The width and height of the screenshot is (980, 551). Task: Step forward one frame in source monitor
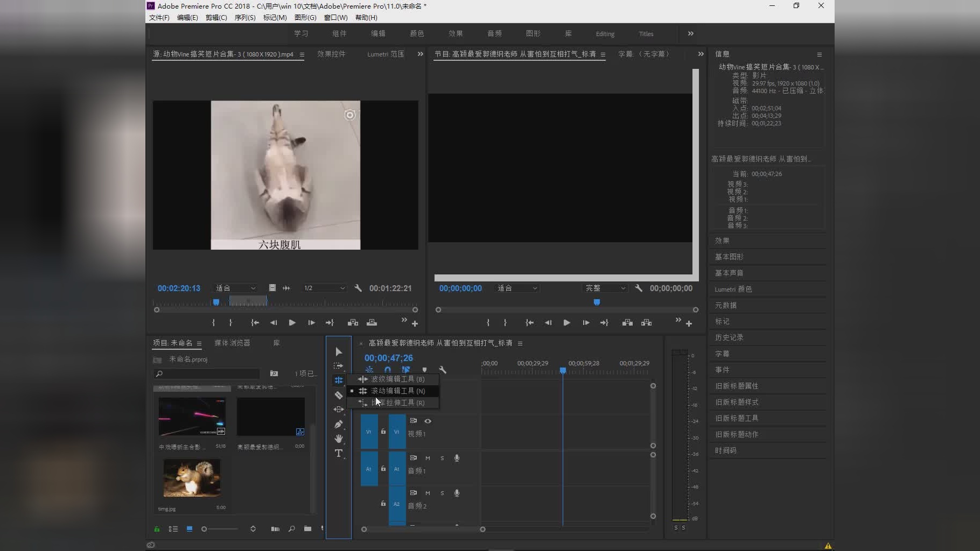(311, 322)
